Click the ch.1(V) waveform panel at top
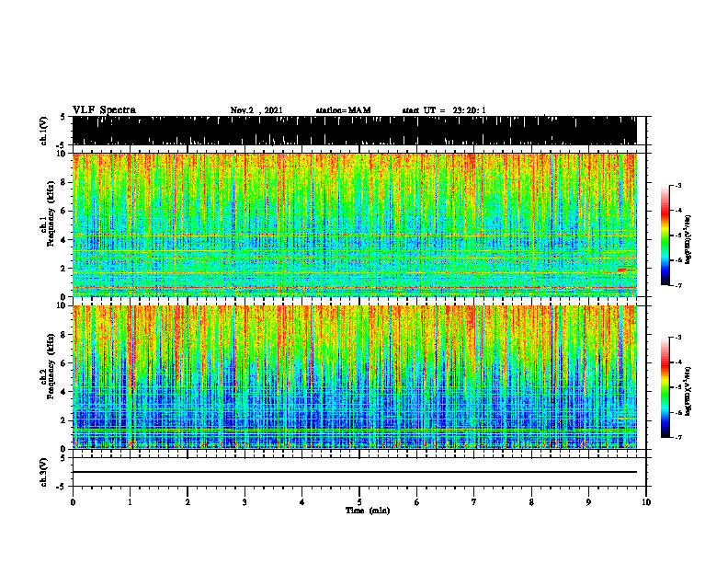Image resolution: width=728 pixels, height=563 pixels. pos(355,131)
